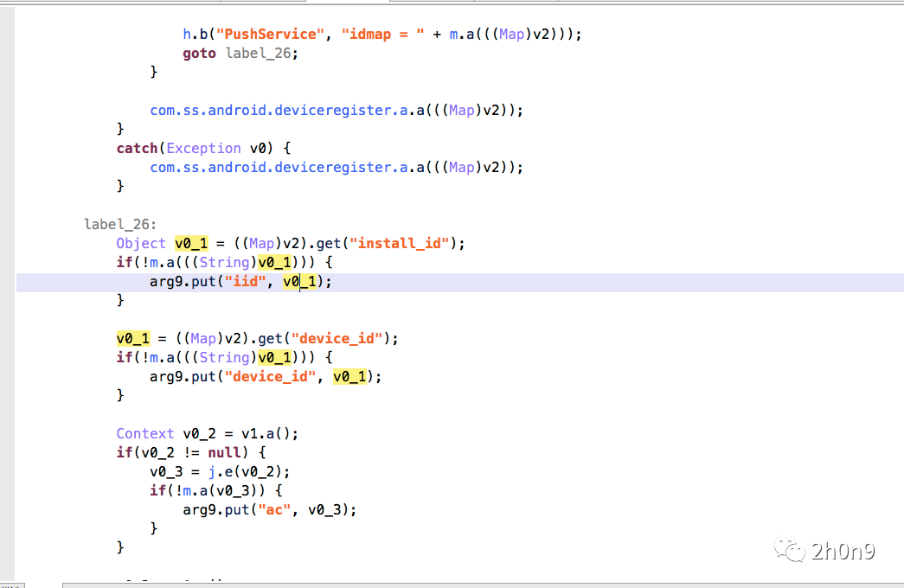904x588 pixels.
Task: Select the "idmap = " string literal
Action: tap(383, 34)
